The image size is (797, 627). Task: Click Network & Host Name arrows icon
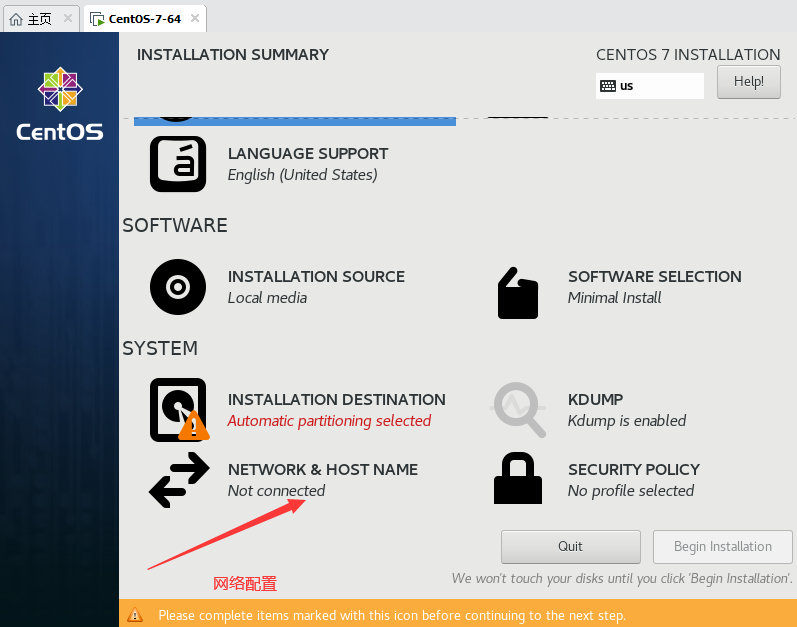(x=179, y=480)
